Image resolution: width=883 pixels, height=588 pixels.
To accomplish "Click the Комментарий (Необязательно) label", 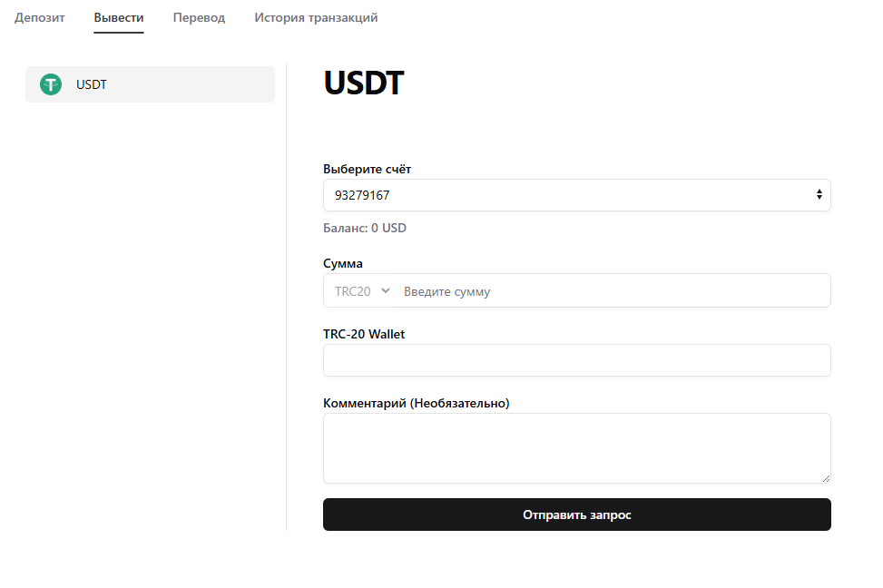I will click(417, 403).
